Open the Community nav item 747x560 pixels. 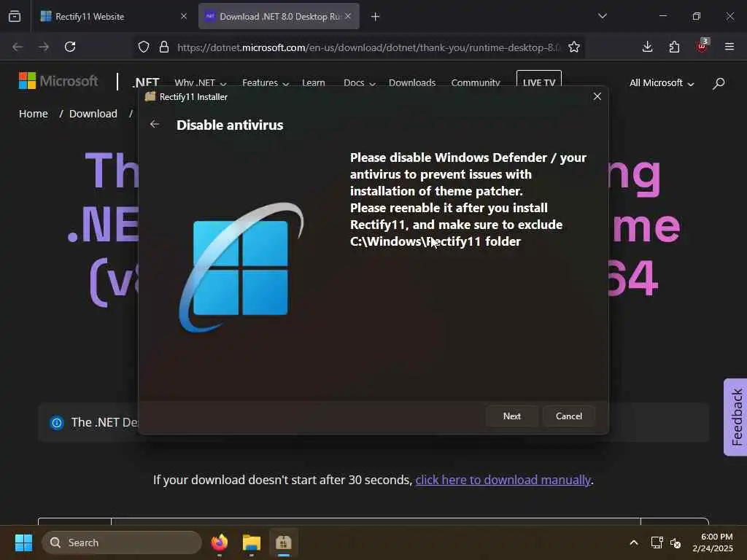pyautogui.click(x=476, y=82)
